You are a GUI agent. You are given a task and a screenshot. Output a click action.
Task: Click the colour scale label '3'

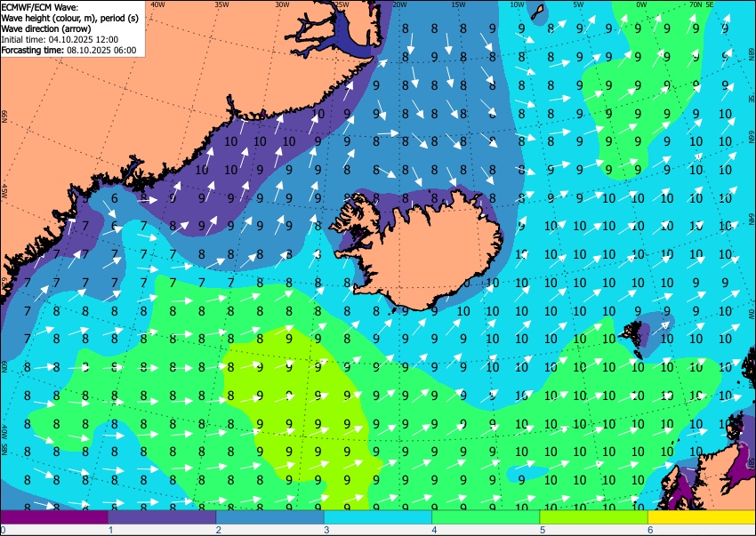pos(327,530)
